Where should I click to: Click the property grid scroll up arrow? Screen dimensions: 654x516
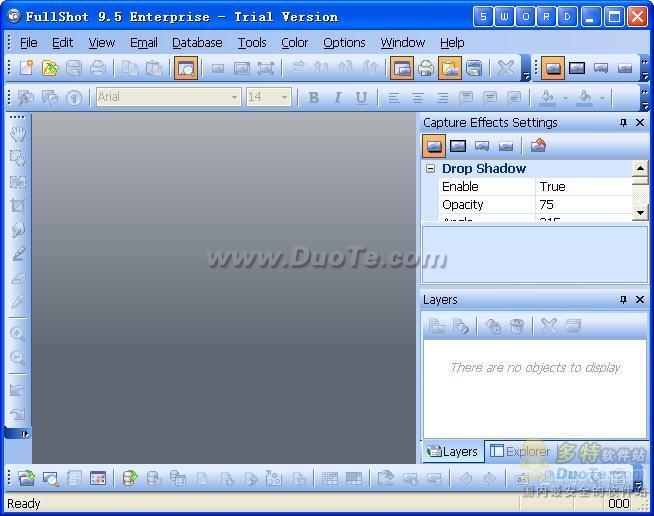[x=640, y=168]
